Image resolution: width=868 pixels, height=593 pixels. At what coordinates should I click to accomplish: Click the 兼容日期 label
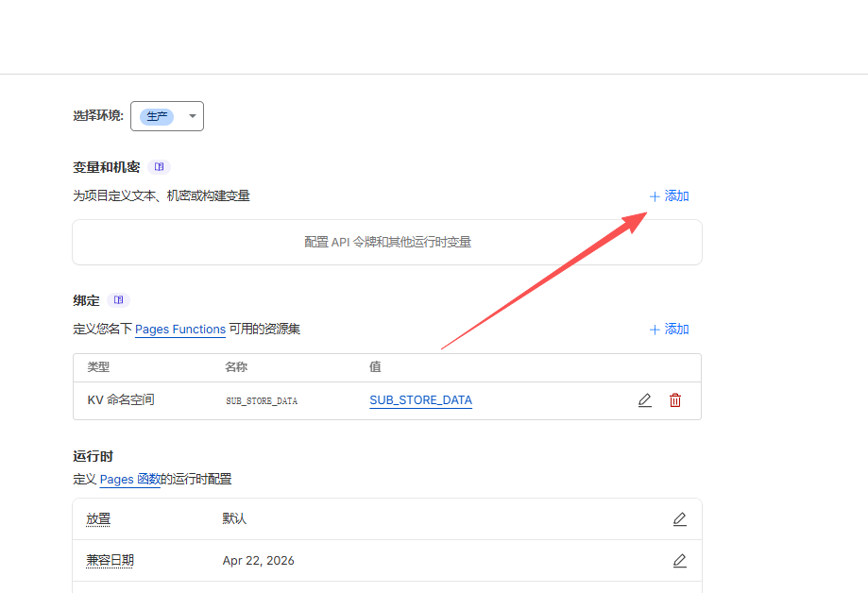pos(111,560)
